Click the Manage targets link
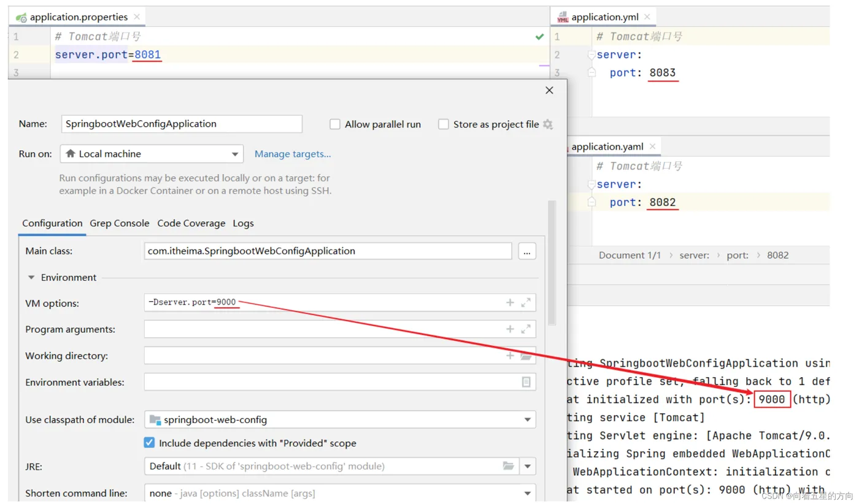 click(x=293, y=154)
